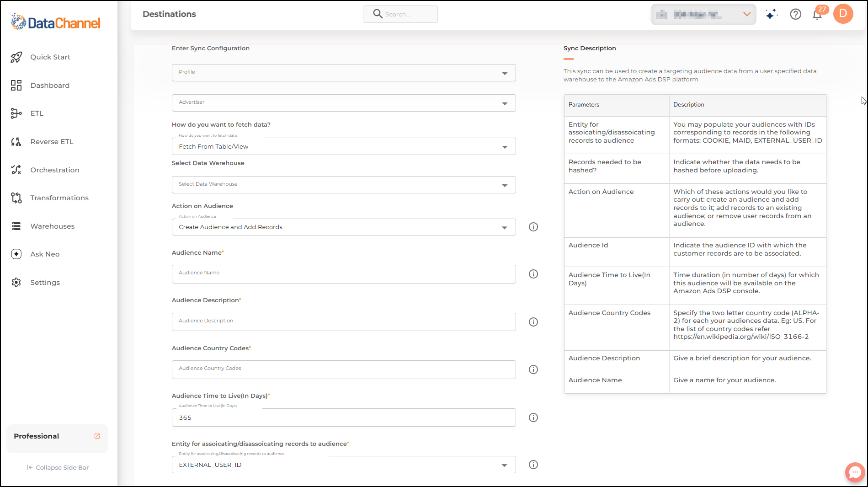This screenshot has height=487, width=868.
Task: Click the Warehouses stack icon
Action: [16, 226]
